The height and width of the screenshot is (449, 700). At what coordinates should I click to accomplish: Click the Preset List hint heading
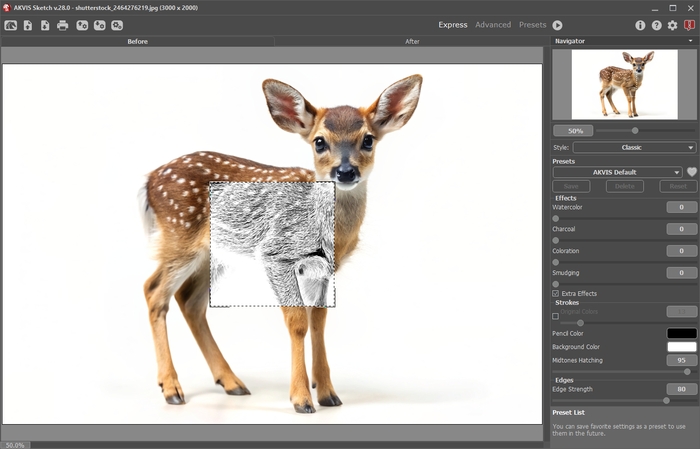[568, 413]
